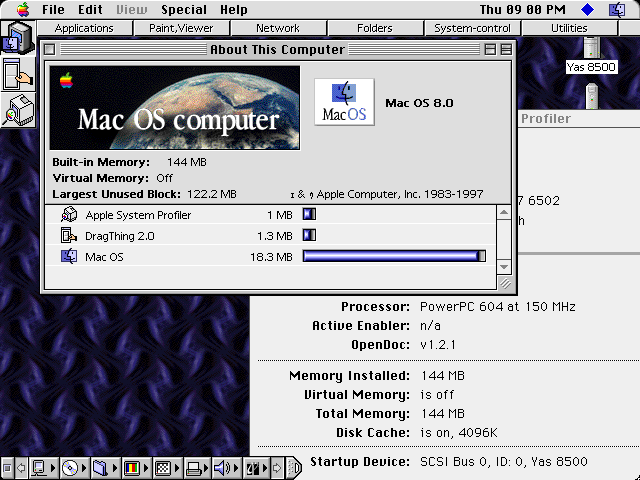Open the CD Strip Control Strip module

click(74, 468)
